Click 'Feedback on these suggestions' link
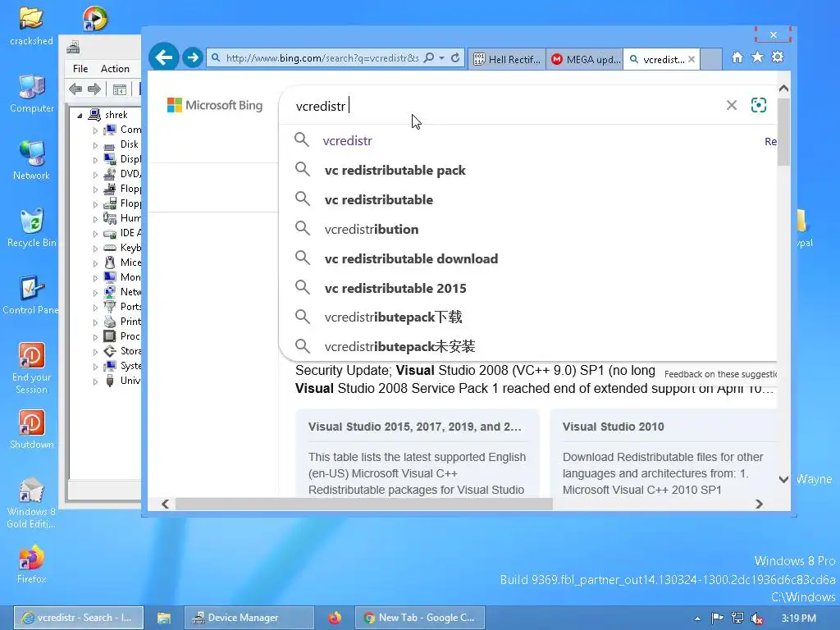 coord(720,374)
